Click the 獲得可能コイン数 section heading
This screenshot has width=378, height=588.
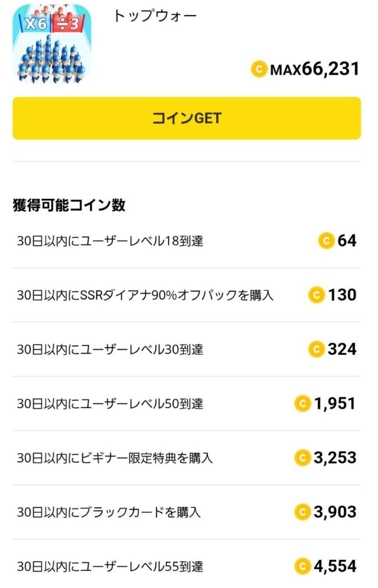tap(69, 206)
